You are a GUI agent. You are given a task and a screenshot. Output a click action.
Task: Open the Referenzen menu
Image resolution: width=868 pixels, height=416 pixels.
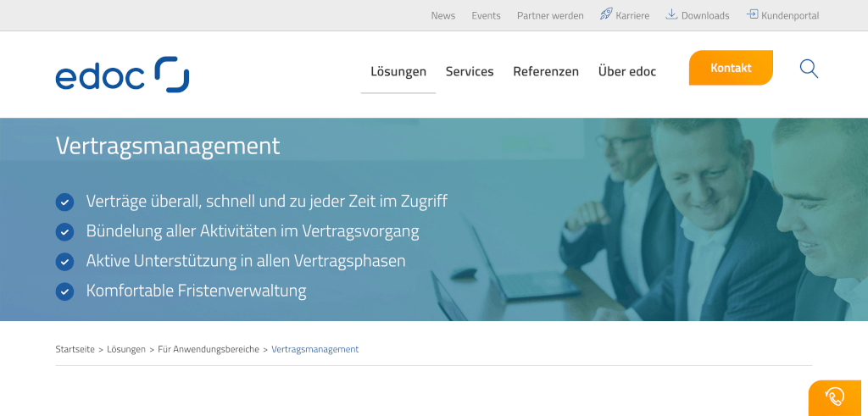pos(546,71)
